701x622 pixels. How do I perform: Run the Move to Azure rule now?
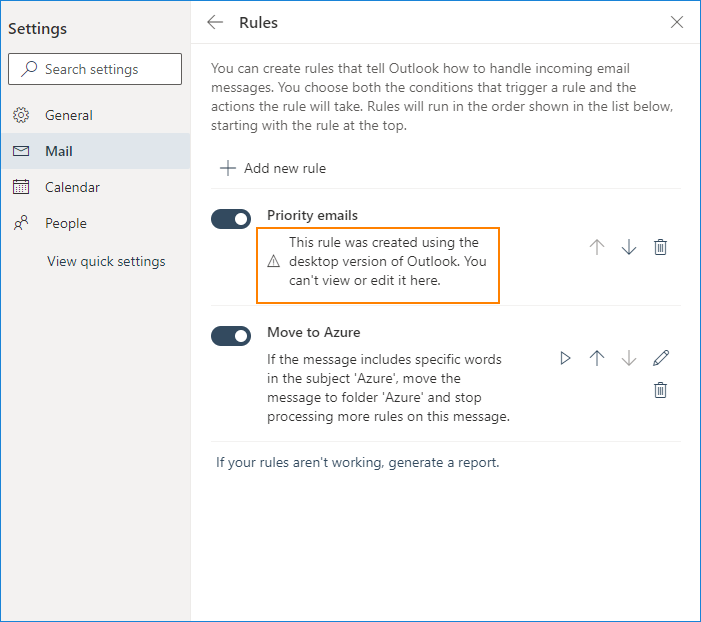coord(566,358)
